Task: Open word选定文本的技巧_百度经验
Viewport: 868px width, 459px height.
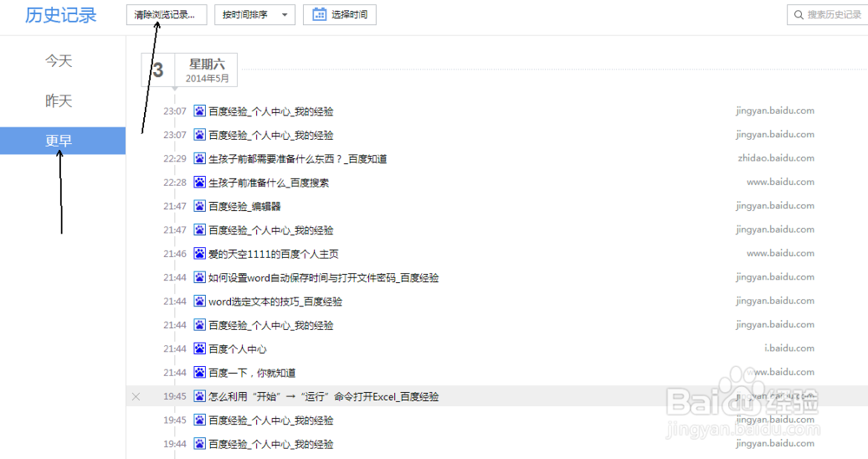Action: coord(276,302)
